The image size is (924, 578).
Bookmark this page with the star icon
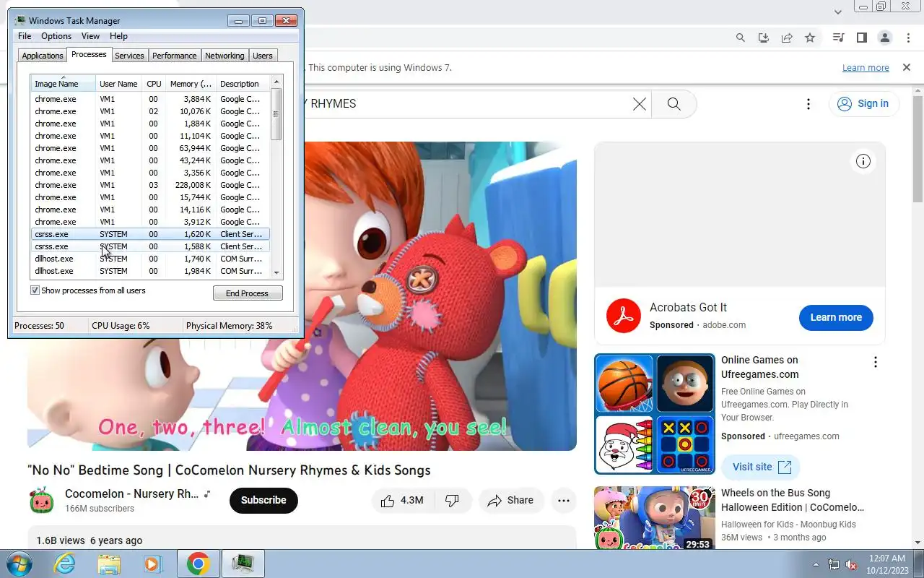[810, 38]
